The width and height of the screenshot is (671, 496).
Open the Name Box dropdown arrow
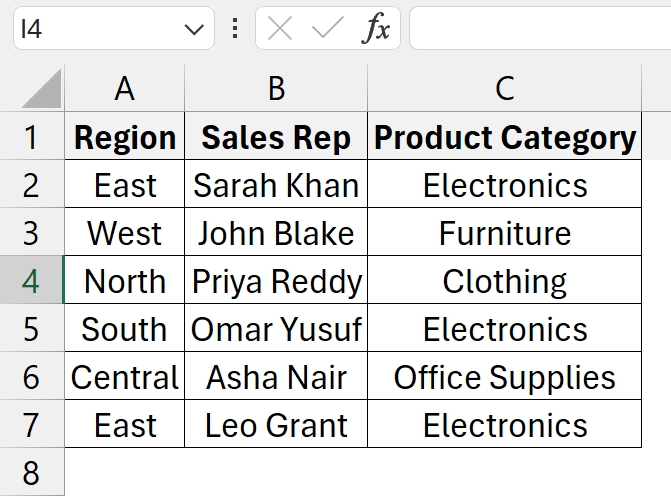point(194,29)
